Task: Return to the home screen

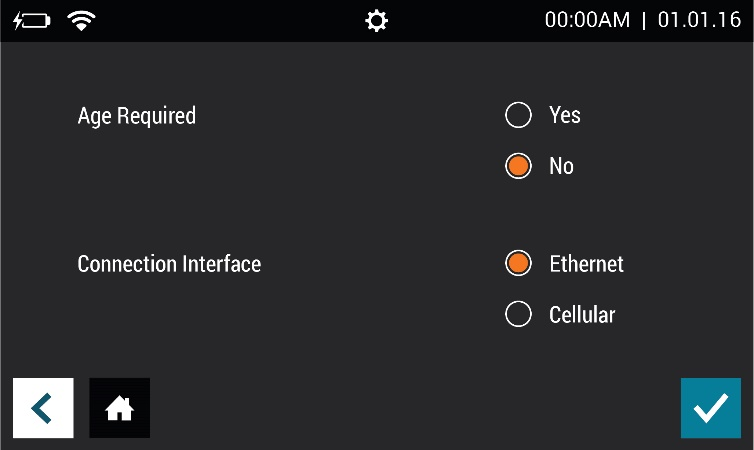Action: click(x=120, y=408)
